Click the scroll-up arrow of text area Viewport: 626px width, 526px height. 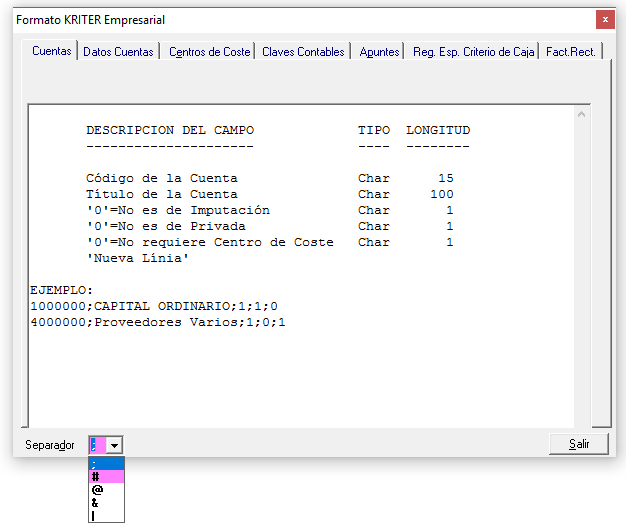coord(581,115)
